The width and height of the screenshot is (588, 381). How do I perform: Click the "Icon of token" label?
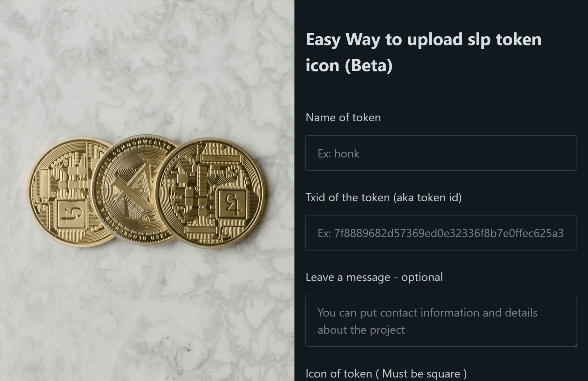[x=386, y=374]
